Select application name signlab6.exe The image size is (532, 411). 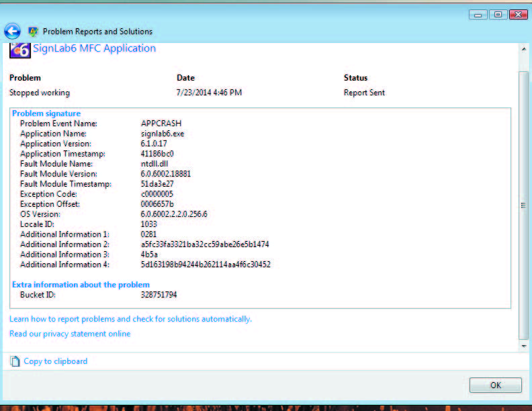163,134
